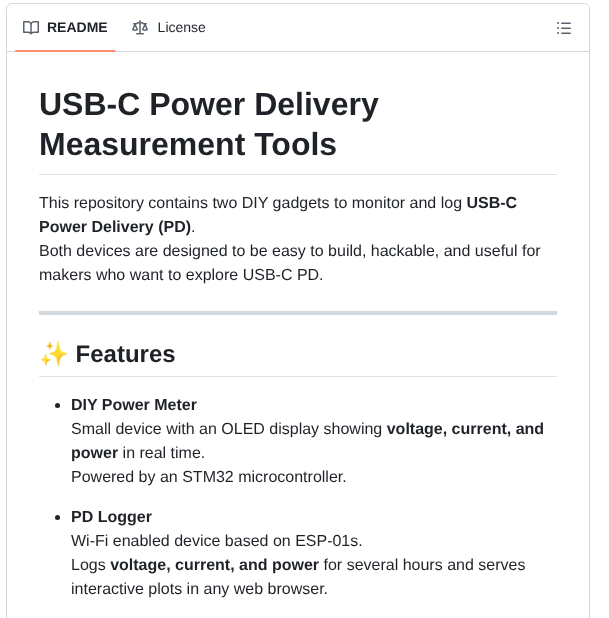Open the outline table of contents icon

(564, 28)
